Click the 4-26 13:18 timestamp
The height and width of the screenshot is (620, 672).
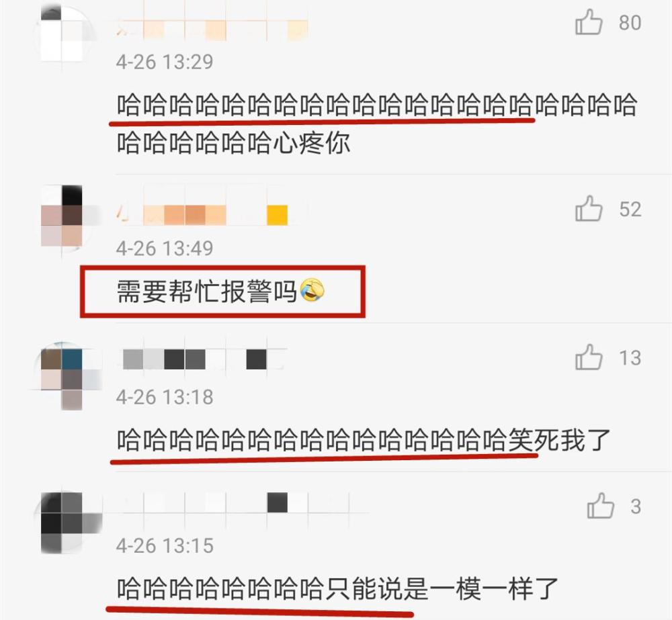click(x=165, y=397)
